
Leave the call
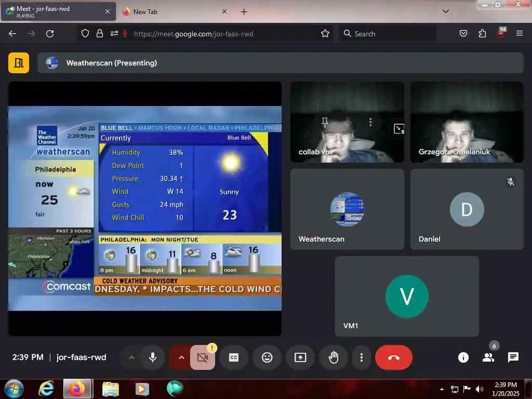point(394,357)
